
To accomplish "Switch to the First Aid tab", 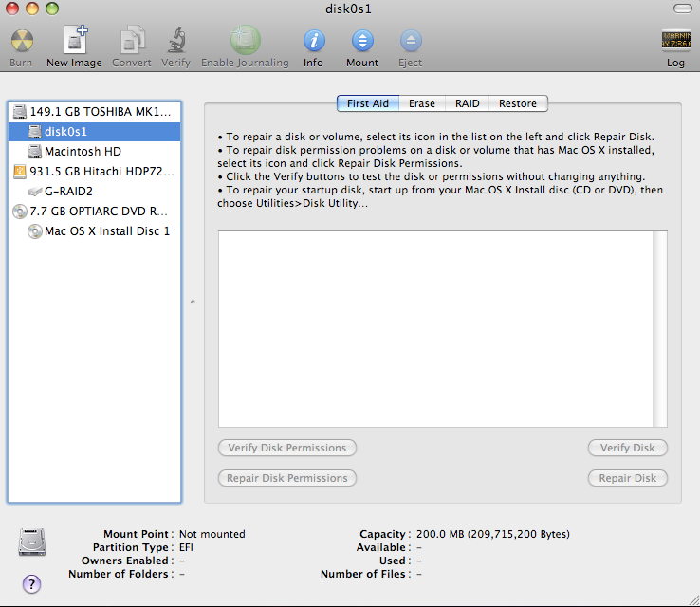I will click(368, 103).
